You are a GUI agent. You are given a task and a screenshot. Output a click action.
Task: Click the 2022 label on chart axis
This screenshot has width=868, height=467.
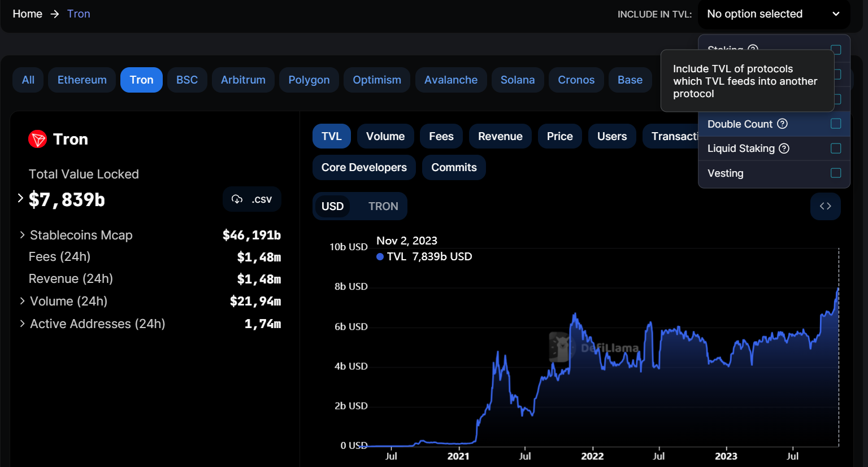pos(592,456)
